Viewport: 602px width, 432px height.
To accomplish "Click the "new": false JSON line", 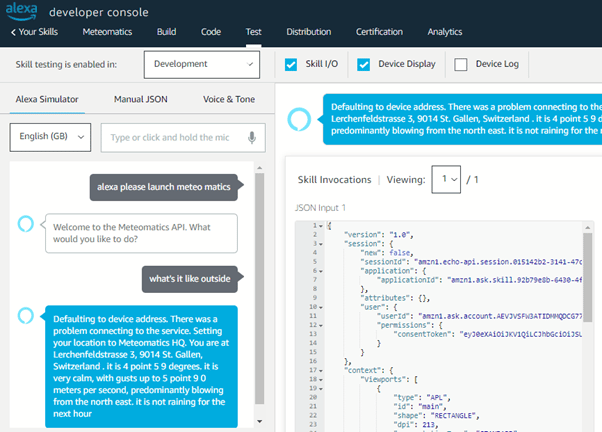I will tap(387, 253).
